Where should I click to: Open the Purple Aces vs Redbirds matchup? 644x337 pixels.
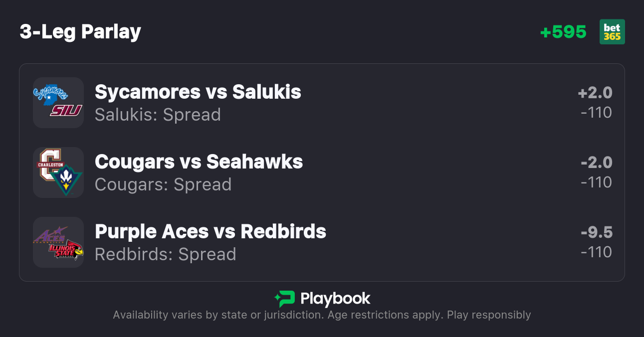pos(211,232)
